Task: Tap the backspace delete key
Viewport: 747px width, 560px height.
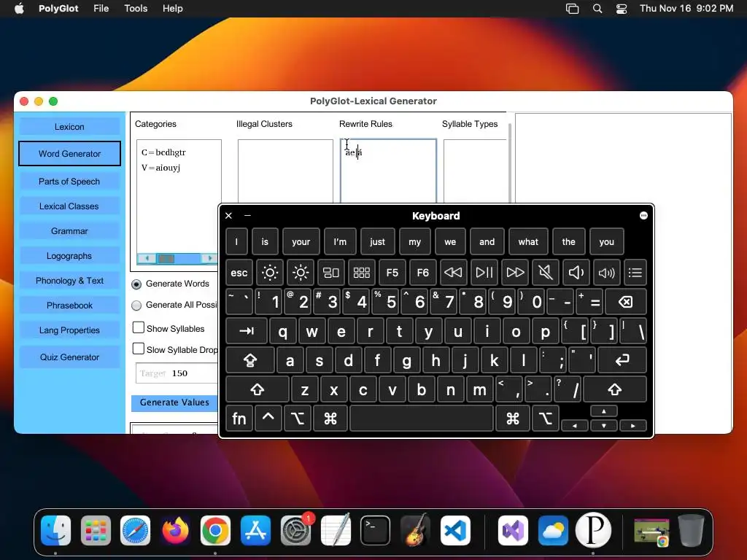Action: click(625, 302)
